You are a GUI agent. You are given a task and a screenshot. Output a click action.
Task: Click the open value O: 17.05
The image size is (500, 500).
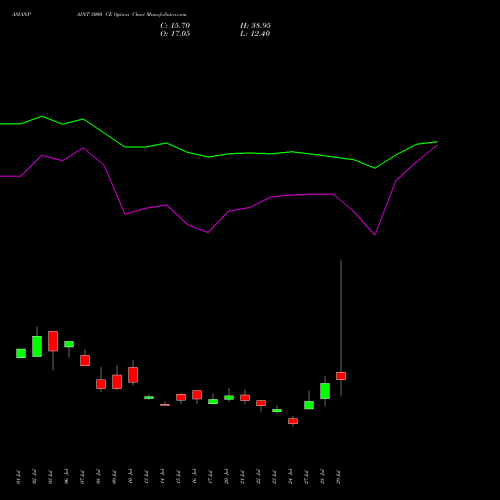[x=175, y=34]
